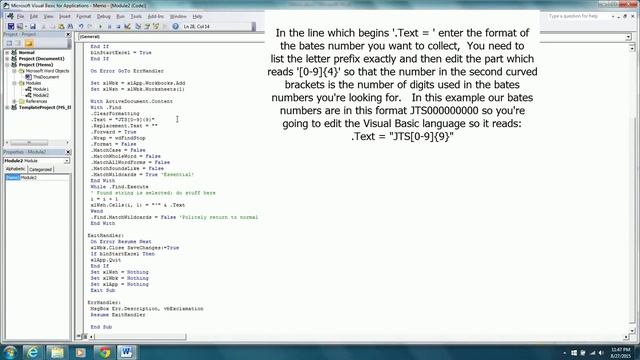The width and height of the screenshot is (640, 360).
Task: Click the Type a question for help box
Action: 578,16
